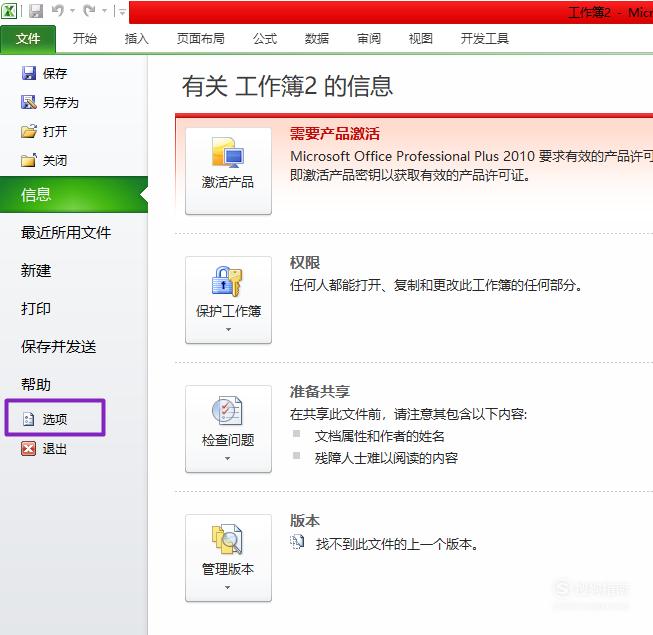Switch to the 插入 ribbon tab
Image resolution: width=653 pixels, height=635 pixels.
[137, 39]
